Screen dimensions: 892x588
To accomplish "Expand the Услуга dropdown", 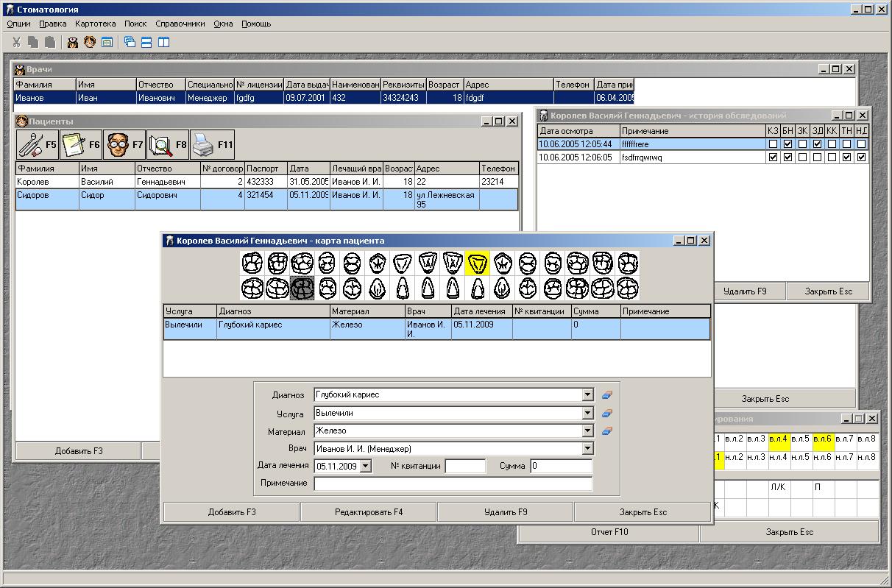I will 587,414.
